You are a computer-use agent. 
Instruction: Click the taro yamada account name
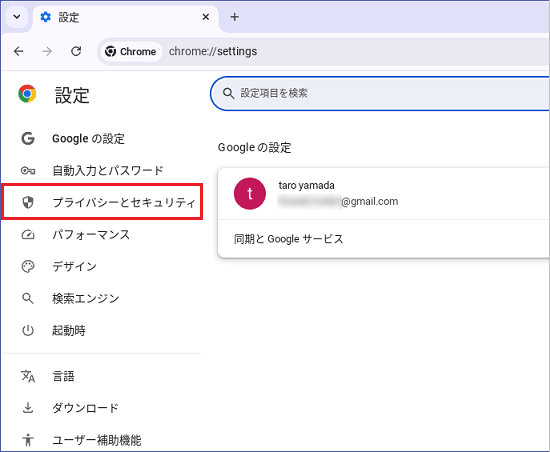pos(307,185)
